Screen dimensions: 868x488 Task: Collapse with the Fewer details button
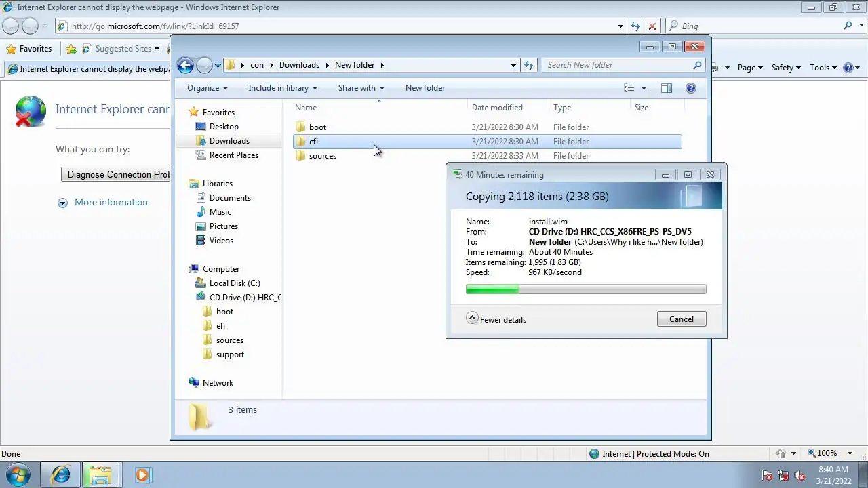496,319
